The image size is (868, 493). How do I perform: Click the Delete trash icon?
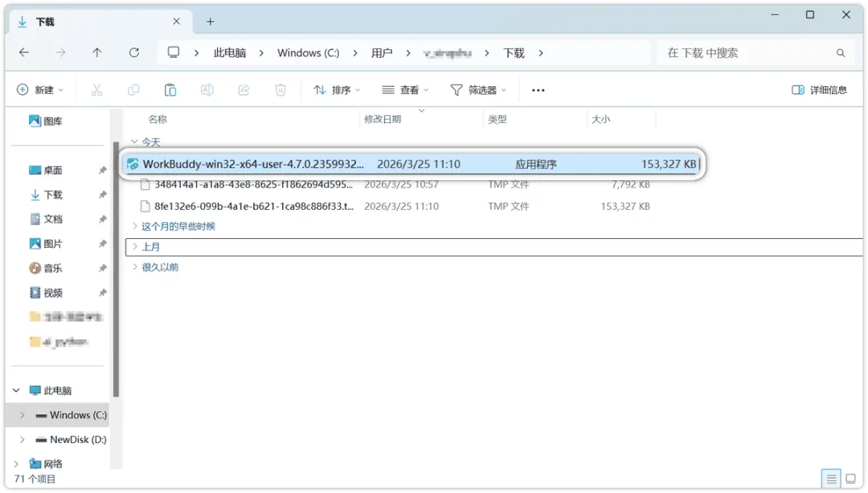point(280,90)
